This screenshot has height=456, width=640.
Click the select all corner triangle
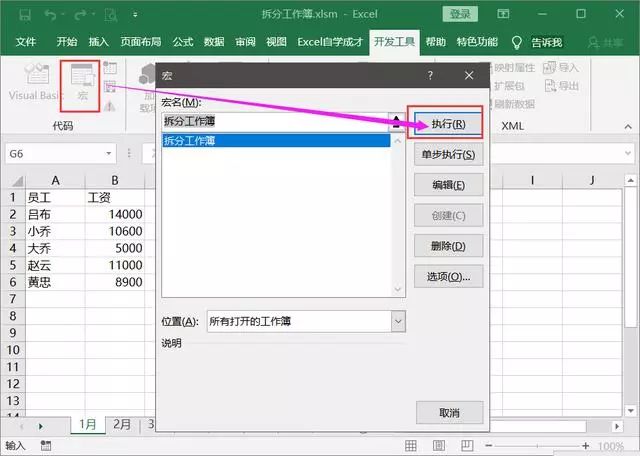pos(17,181)
